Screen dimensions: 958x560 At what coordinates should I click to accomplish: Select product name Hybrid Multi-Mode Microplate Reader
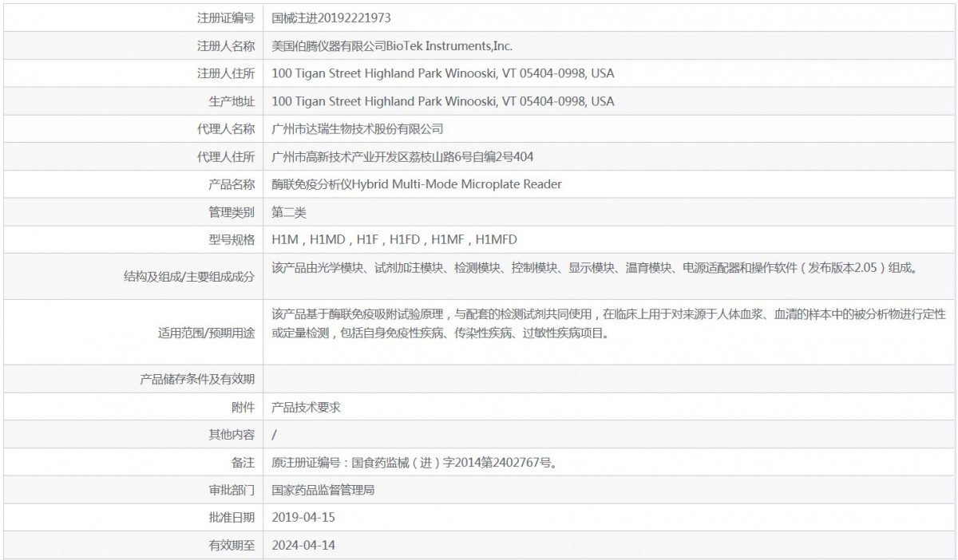(456, 184)
